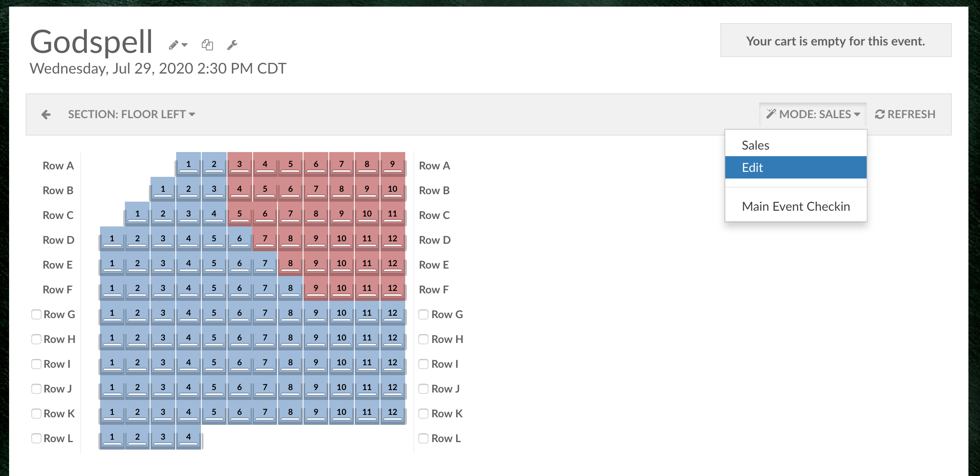Go back using the left arrow icon

[x=46, y=114]
